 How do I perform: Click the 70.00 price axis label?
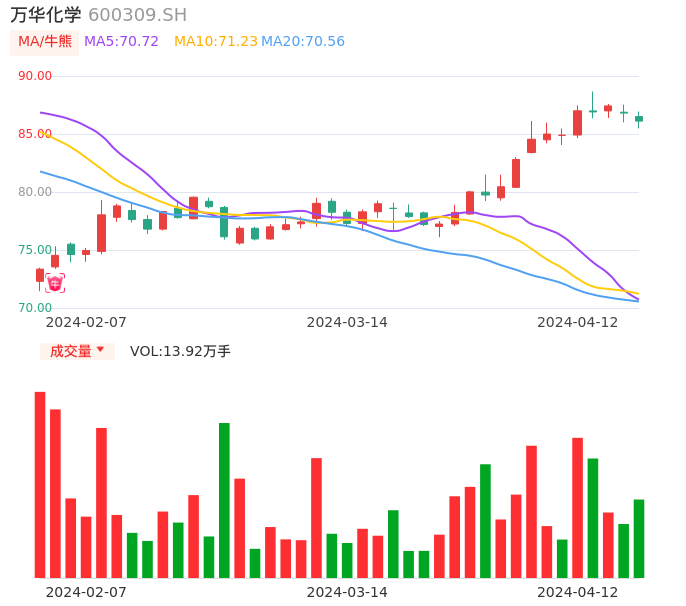click(35, 308)
